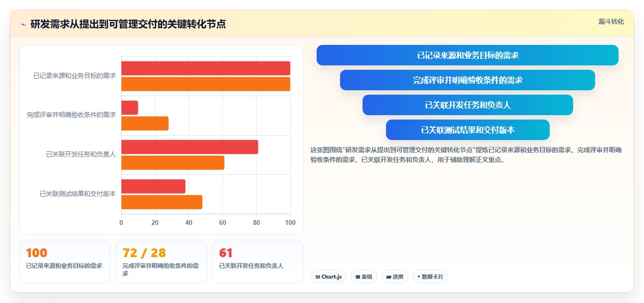The image size is (644, 303).
Task: Click the red bar for 已记录来源和业务目标的需求
Action: click(206, 68)
